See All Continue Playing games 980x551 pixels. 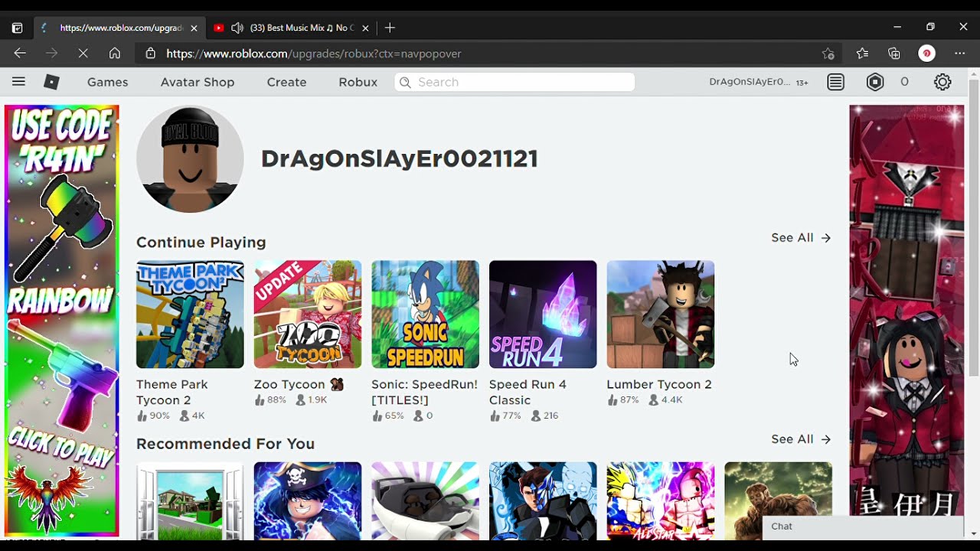coord(801,238)
